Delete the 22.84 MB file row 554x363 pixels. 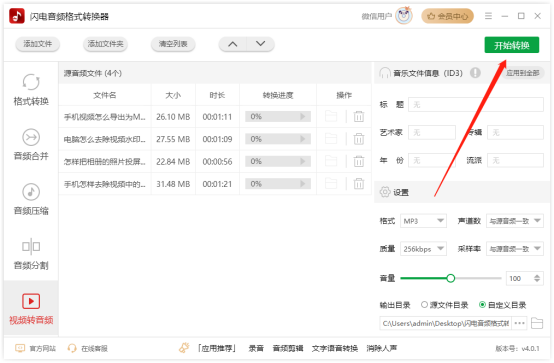pos(359,161)
